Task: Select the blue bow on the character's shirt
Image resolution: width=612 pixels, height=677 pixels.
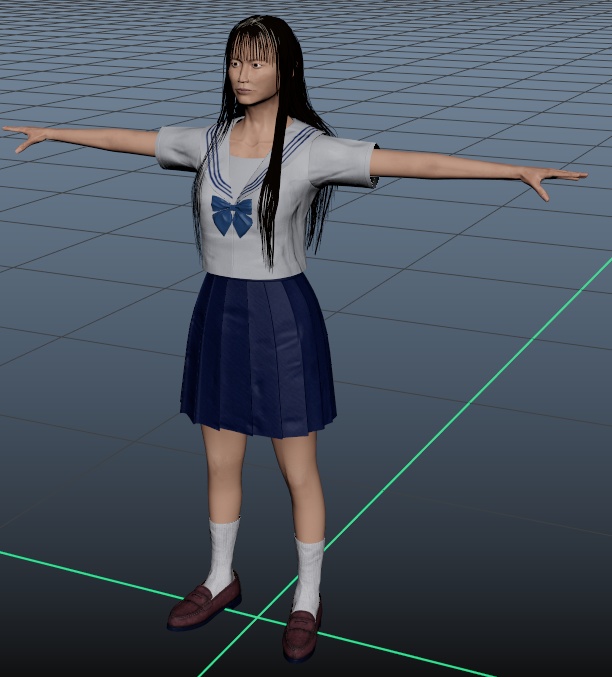Action: coord(231,215)
